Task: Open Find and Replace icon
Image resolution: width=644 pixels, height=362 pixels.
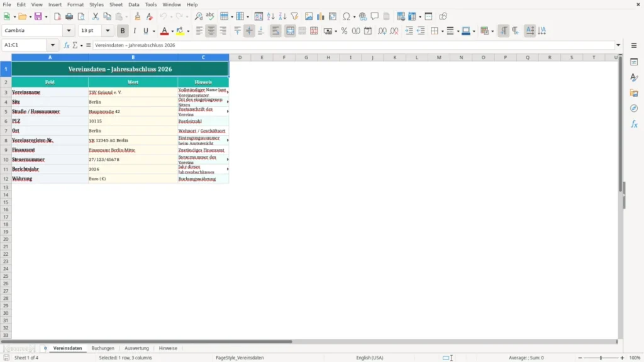Action: [198, 16]
